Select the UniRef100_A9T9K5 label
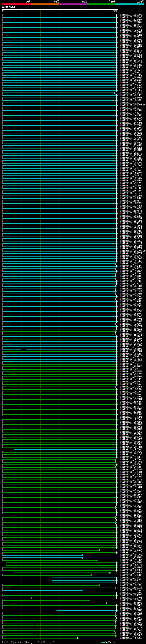Image resolution: width=146 pixels, height=644 pixels. [131, 560]
